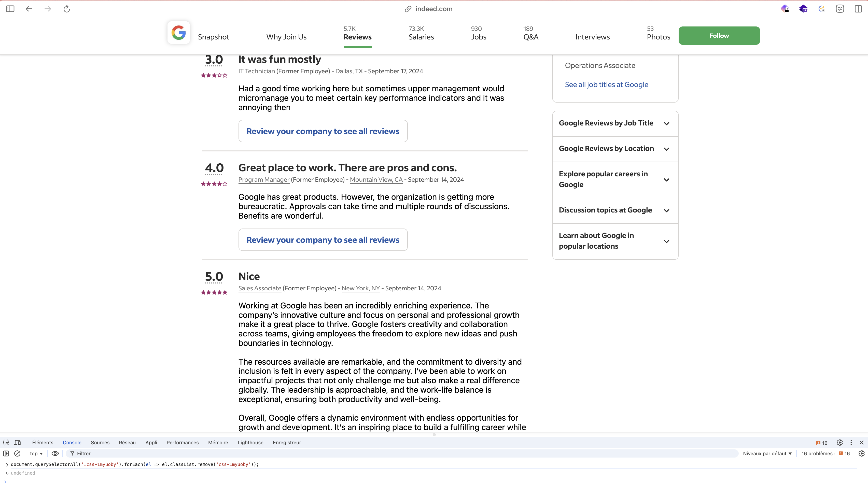Open the Q&A tab
This screenshot has height=483, width=868.
(531, 33)
